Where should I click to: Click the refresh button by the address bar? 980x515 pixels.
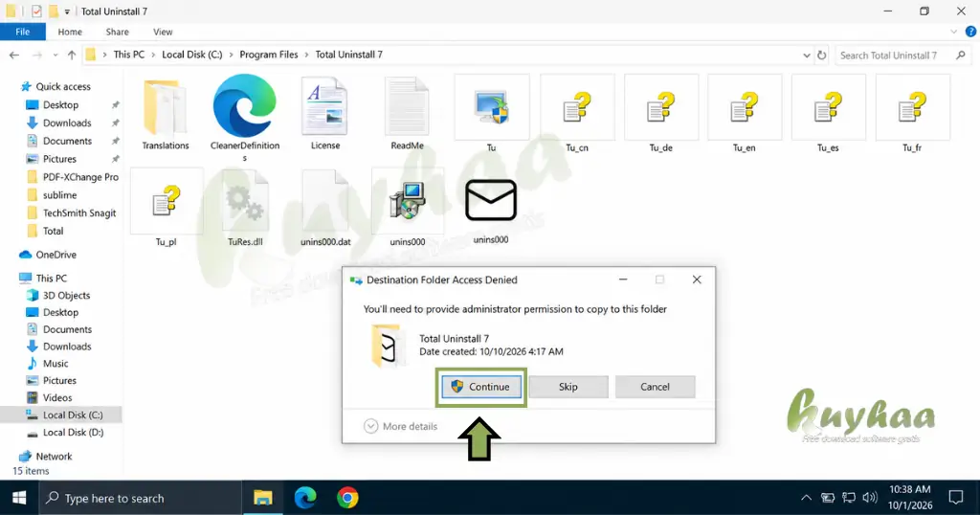tap(822, 55)
